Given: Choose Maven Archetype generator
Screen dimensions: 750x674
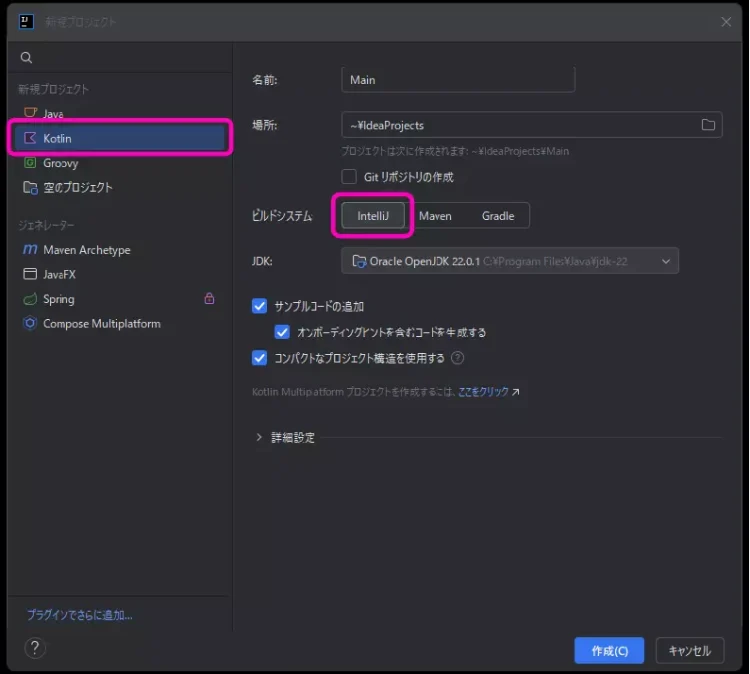Looking at the screenshot, I should [x=120, y=250].
